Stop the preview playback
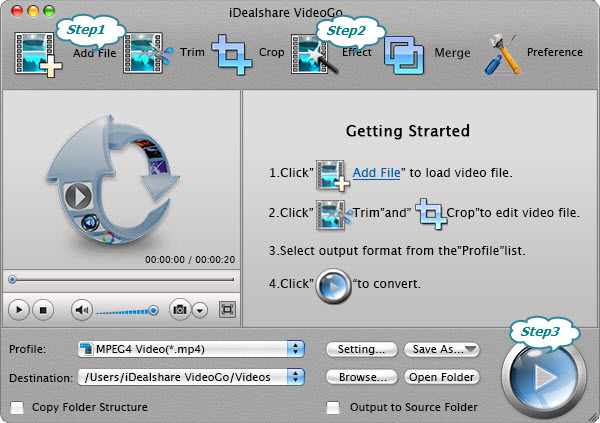This screenshot has width=600, height=423. point(43,310)
